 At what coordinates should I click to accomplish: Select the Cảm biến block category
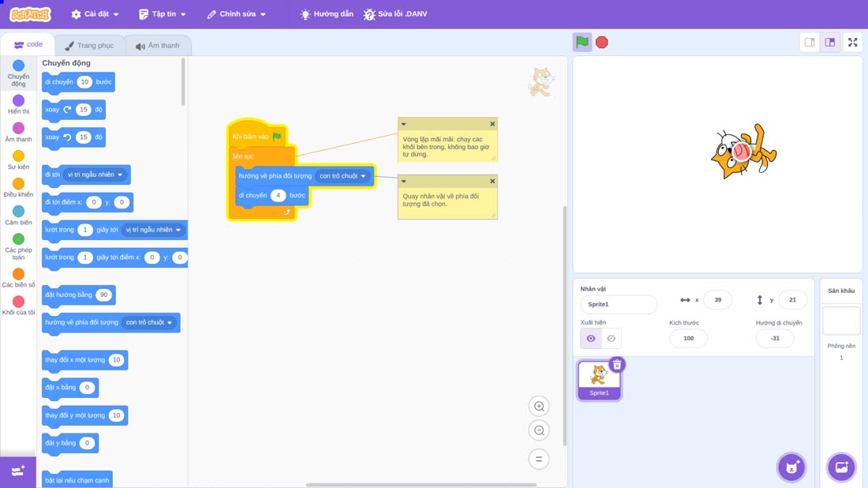tap(18, 216)
